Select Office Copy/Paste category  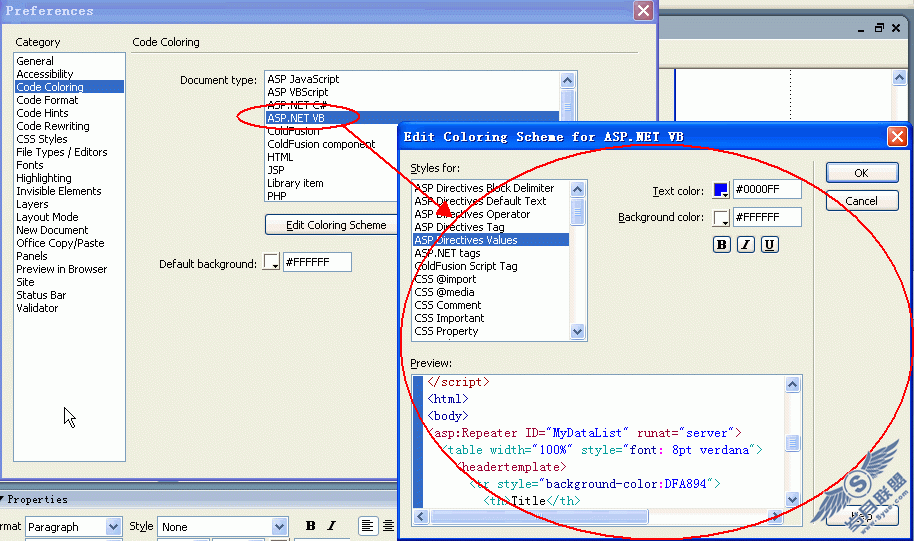[61, 243]
